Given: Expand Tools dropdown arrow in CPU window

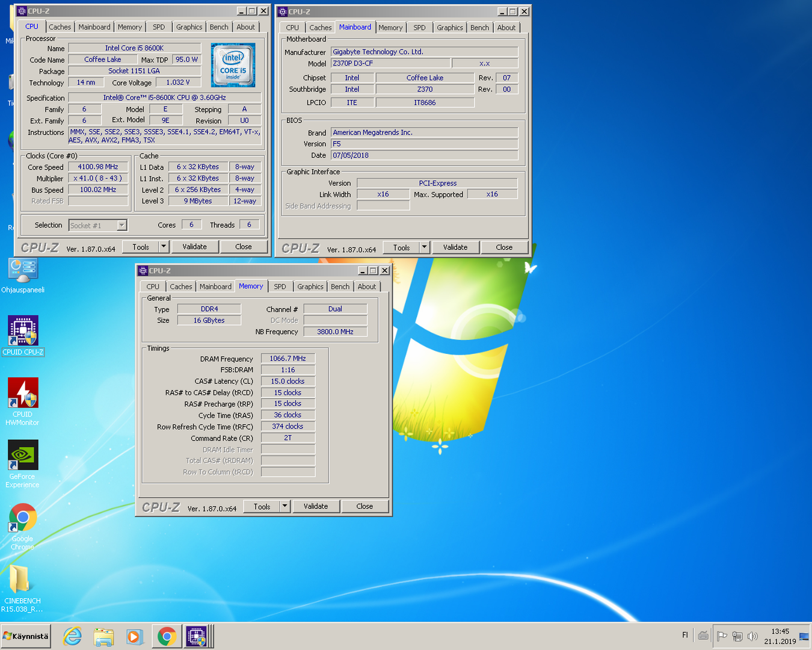Looking at the screenshot, I should coord(163,247).
